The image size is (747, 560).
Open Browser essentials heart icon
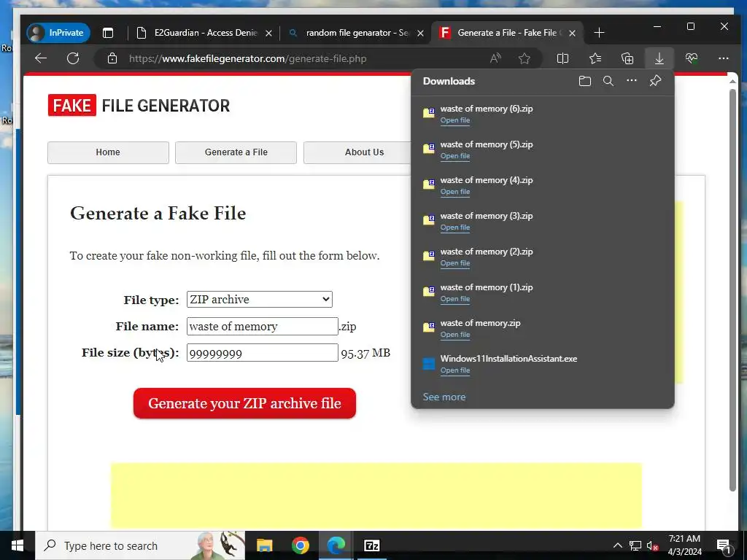[x=692, y=58]
